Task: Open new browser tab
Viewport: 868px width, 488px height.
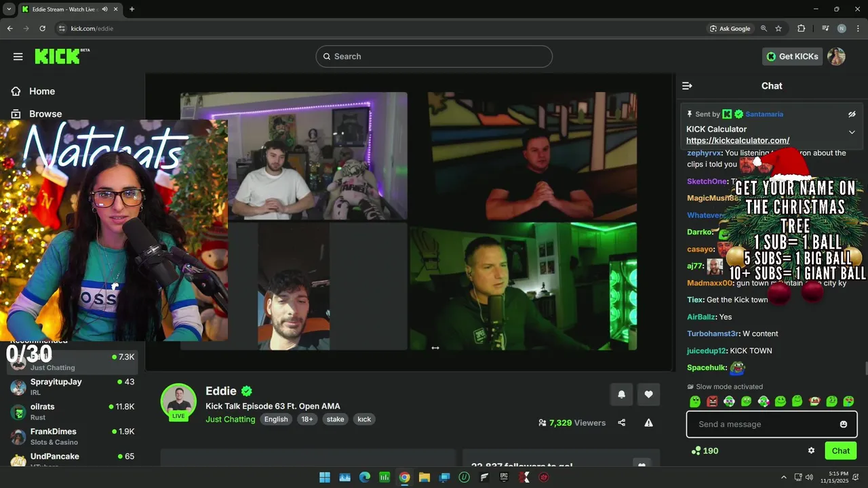Action: (x=132, y=9)
